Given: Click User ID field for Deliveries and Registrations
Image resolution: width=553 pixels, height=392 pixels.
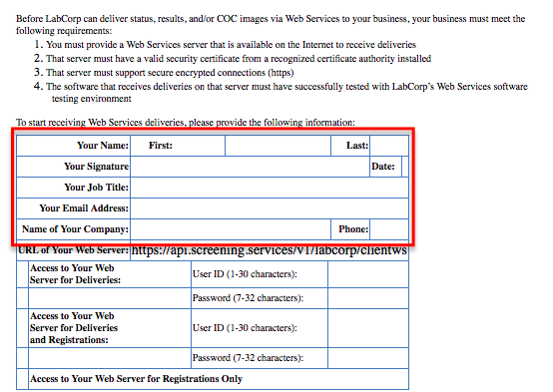Looking at the screenshot, I should [368, 328].
